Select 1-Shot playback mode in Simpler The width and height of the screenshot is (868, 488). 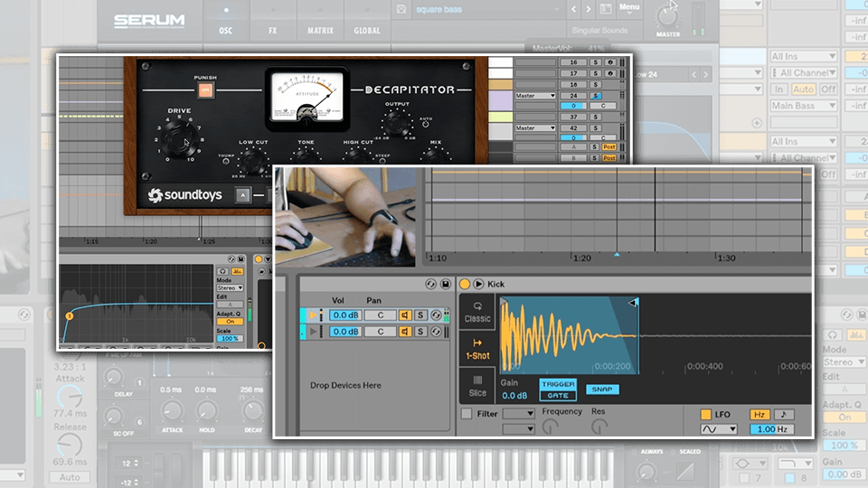point(477,349)
